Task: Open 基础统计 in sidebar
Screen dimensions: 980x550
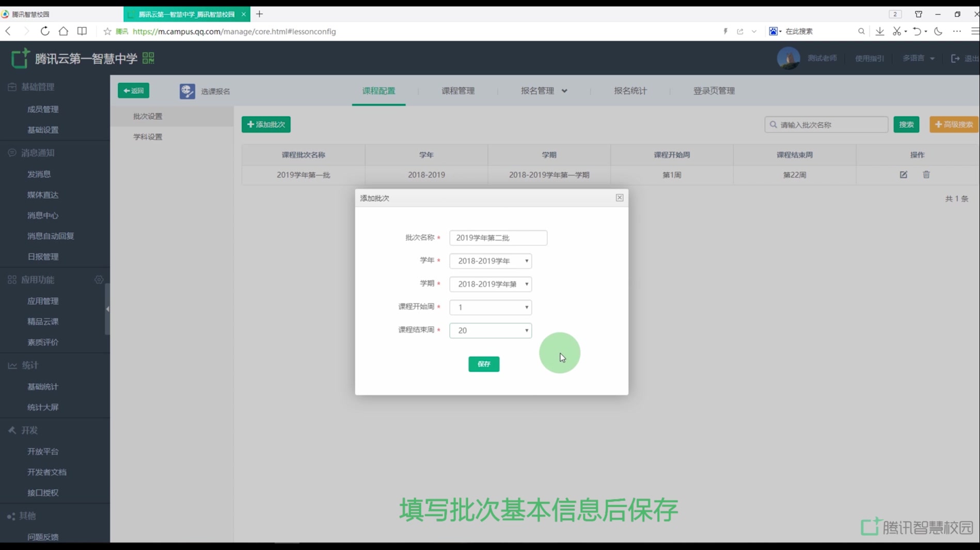Action: pos(43,387)
